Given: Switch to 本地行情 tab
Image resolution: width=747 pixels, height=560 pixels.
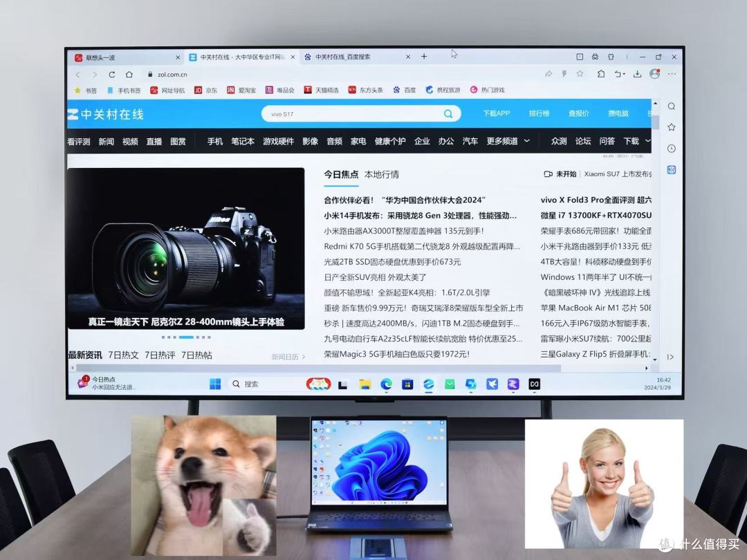Looking at the screenshot, I should pos(382,175).
